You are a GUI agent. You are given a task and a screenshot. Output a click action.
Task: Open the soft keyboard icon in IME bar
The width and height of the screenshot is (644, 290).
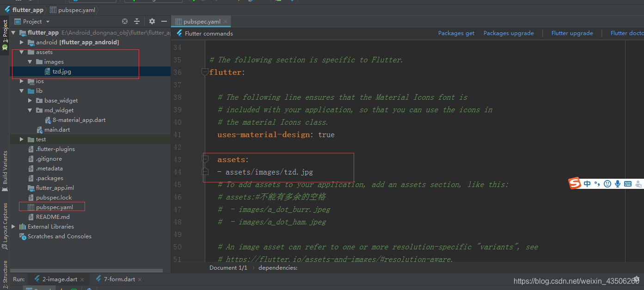[628, 184]
